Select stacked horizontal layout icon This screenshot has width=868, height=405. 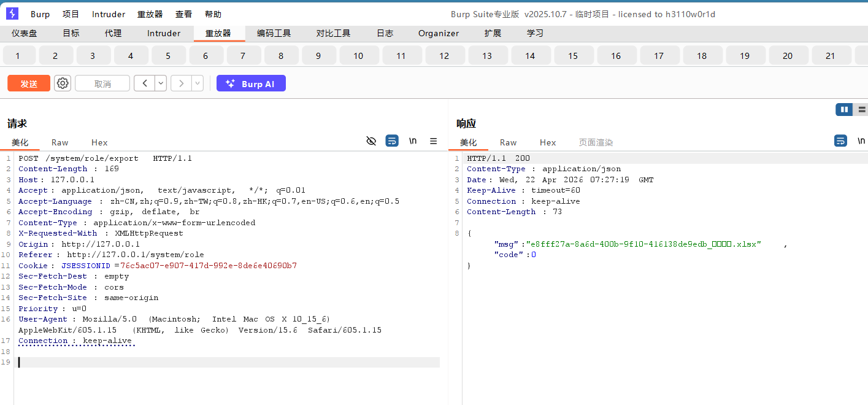[861, 110]
